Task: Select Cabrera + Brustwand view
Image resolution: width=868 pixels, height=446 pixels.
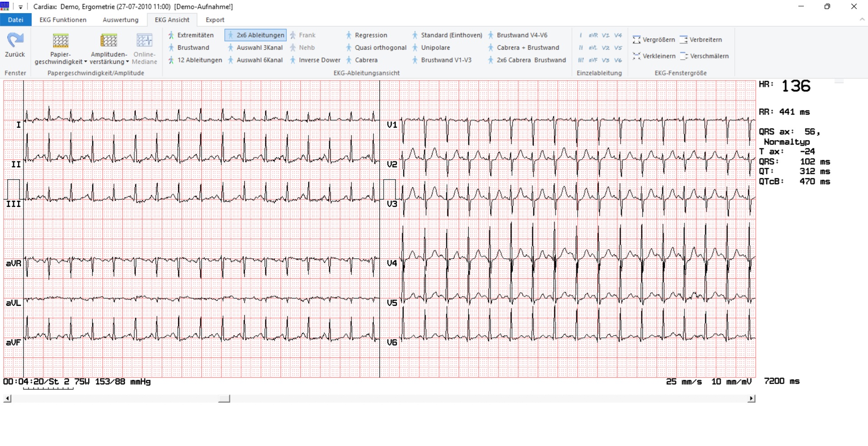Action: coord(523,47)
